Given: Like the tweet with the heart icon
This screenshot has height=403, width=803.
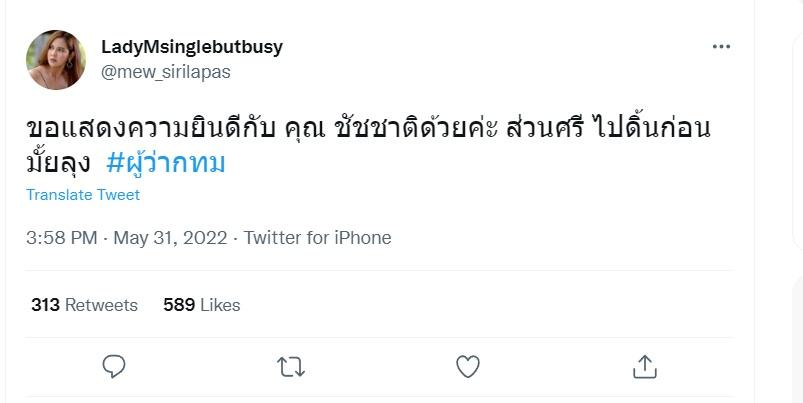Looking at the screenshot, I should click(468, 366).
